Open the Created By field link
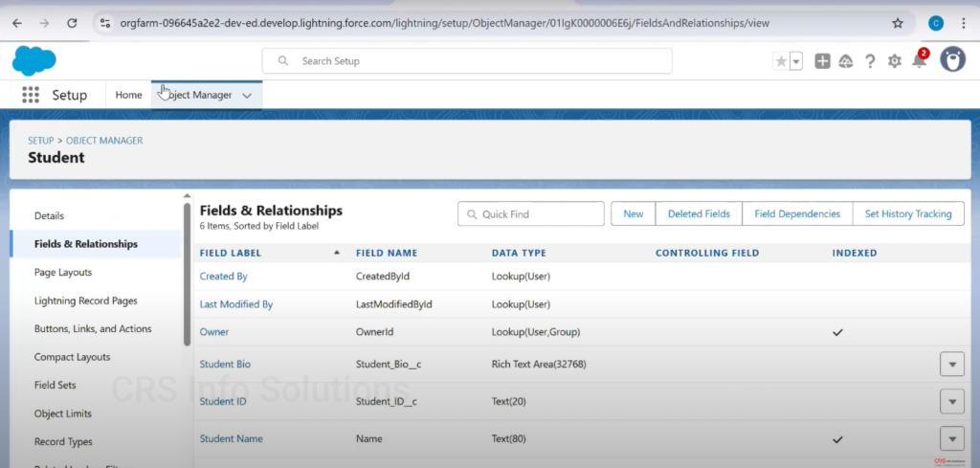The image size is (980, 468). (224, 277)
